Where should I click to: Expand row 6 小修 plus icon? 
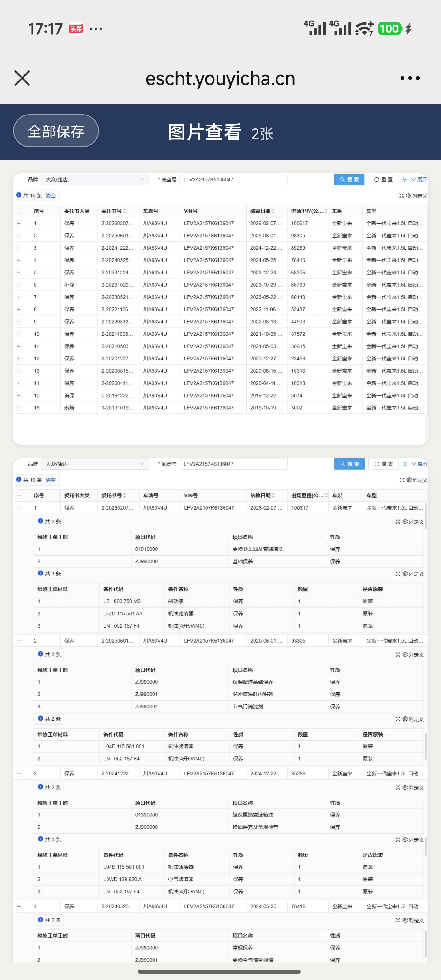(x=19, y=285)
